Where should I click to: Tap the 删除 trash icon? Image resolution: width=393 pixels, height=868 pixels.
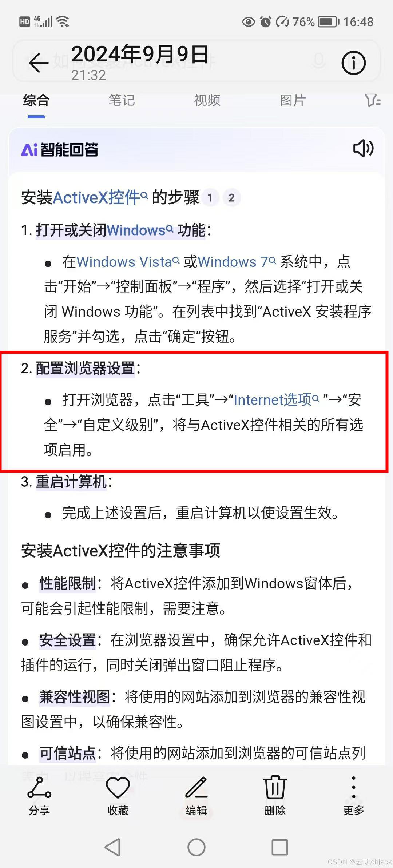click(275, 796)
